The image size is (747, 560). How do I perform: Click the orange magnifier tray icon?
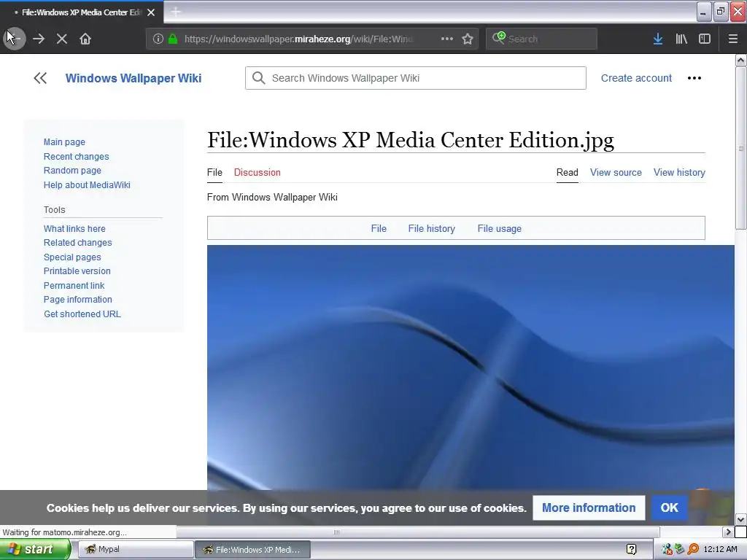click(x=693, y=550)
